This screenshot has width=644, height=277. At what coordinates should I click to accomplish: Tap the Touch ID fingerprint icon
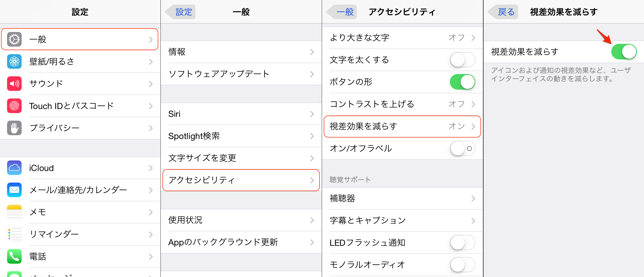14,106
